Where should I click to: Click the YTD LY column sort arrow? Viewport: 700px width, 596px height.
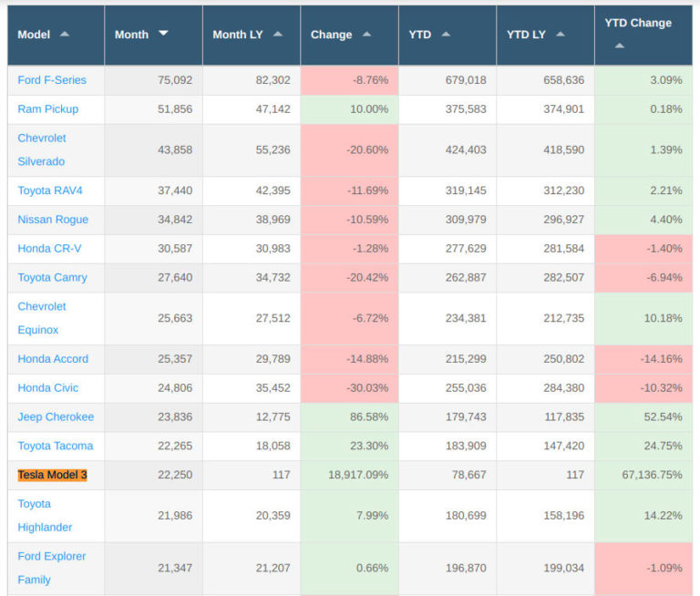tap(561, 34)
